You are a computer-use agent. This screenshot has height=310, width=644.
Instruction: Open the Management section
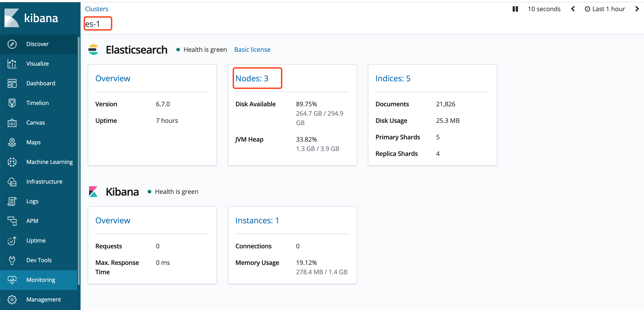pyautogui.click(x=43, y=299)
